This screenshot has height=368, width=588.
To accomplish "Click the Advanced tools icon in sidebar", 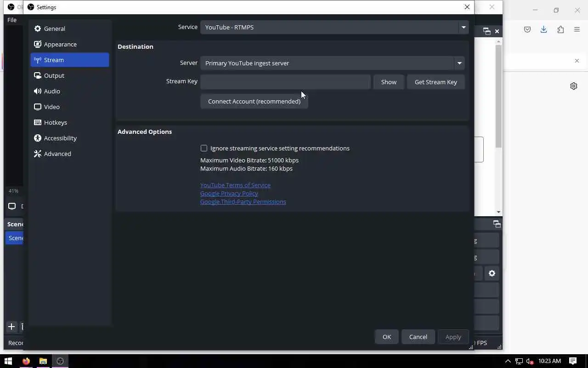I will [38, 154].
